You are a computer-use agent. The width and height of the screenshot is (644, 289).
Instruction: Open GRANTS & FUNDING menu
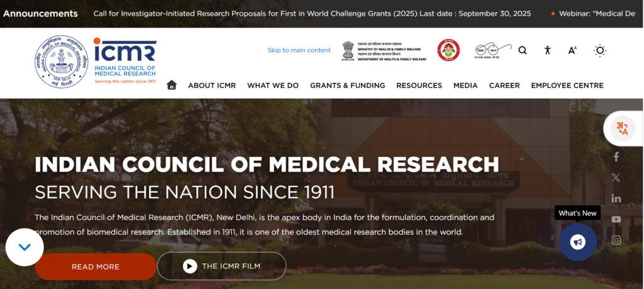347,85
